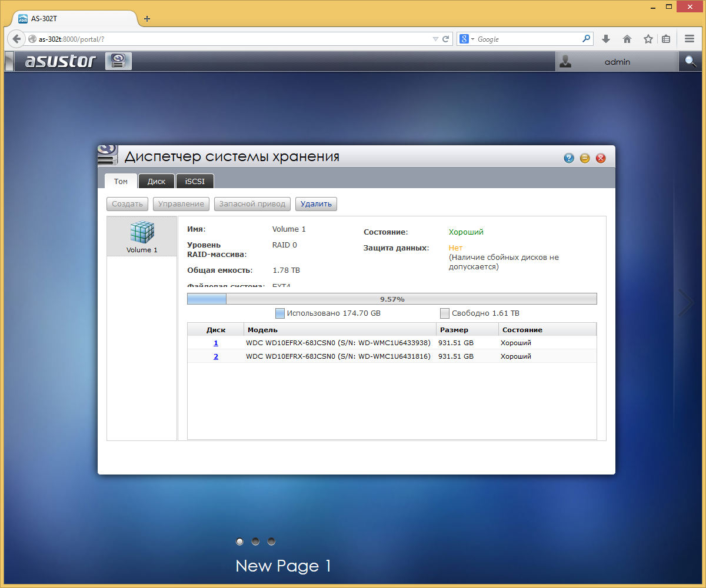Screen dimensions: 706x588
Task: Click the asustor logo
Action: click(60, 61)
